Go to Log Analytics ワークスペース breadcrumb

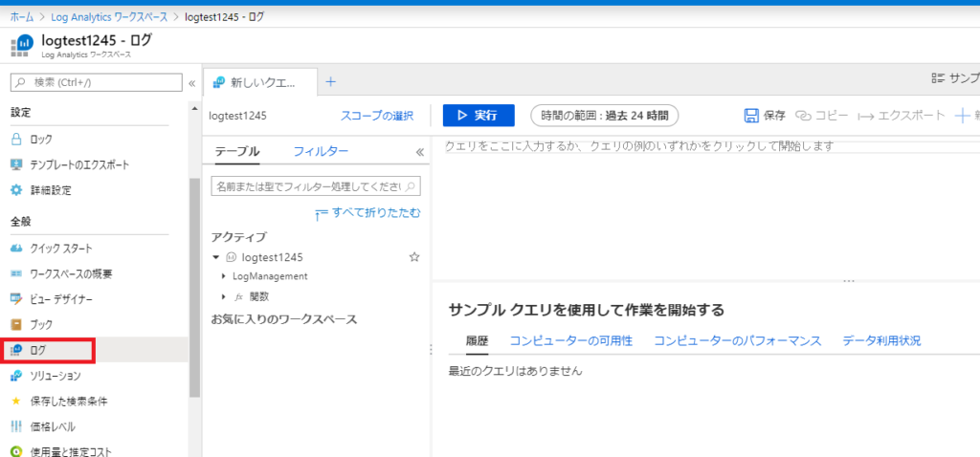pos(109,16)
